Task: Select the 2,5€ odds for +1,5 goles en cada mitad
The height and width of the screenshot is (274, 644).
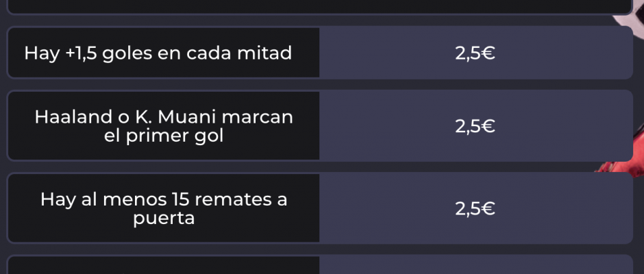Action: pos(475,53)
